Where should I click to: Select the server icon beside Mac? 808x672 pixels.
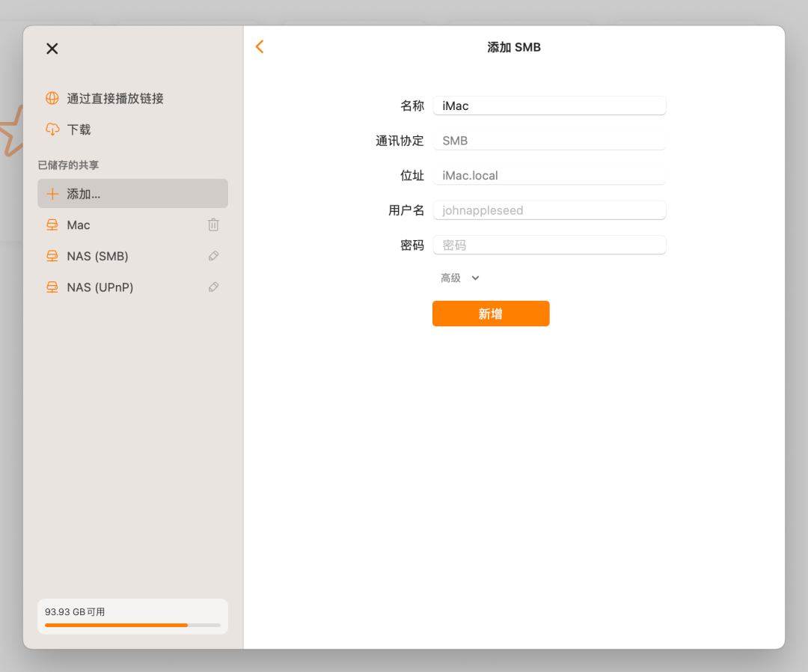pyautogui.click(x=52, y=224)
